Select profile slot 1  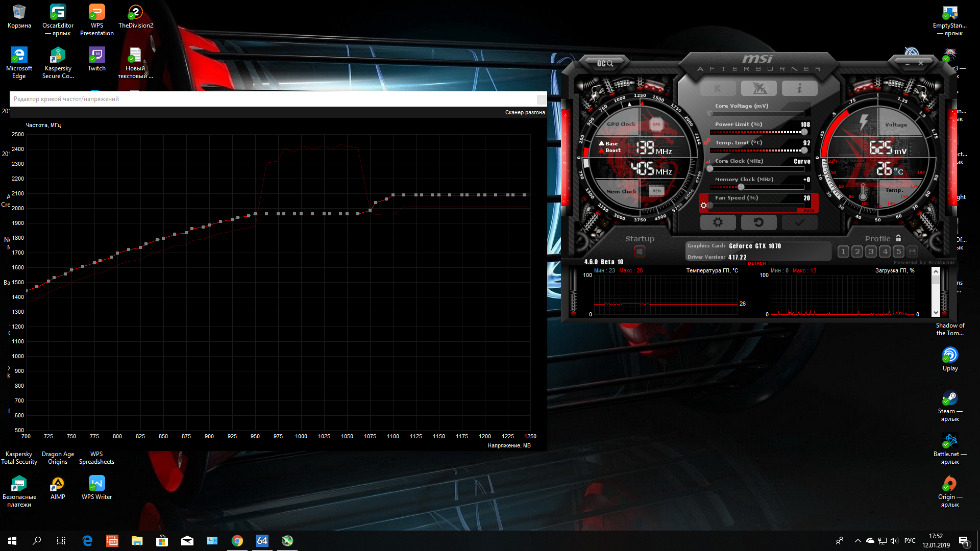click(x=843, y=252)
